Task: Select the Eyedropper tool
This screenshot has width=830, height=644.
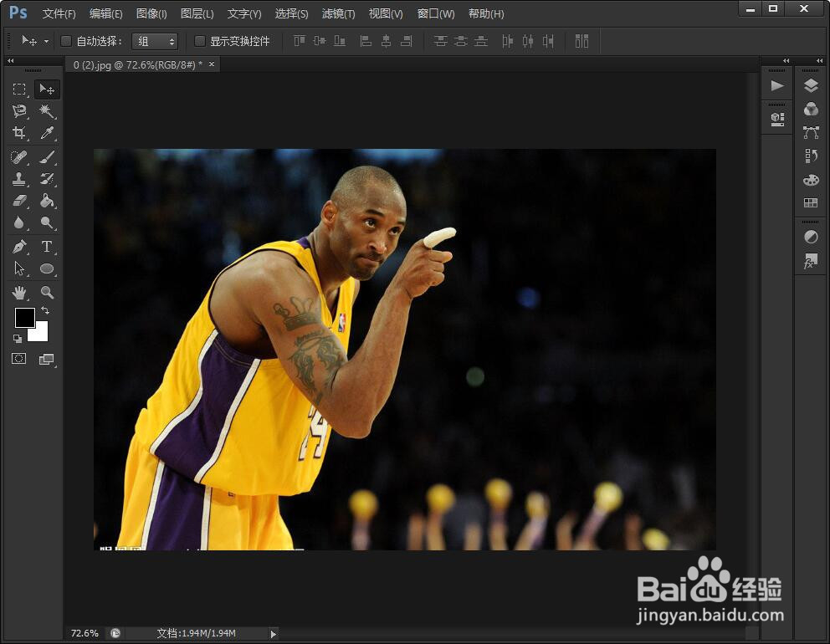Action: tap(47, 132)
